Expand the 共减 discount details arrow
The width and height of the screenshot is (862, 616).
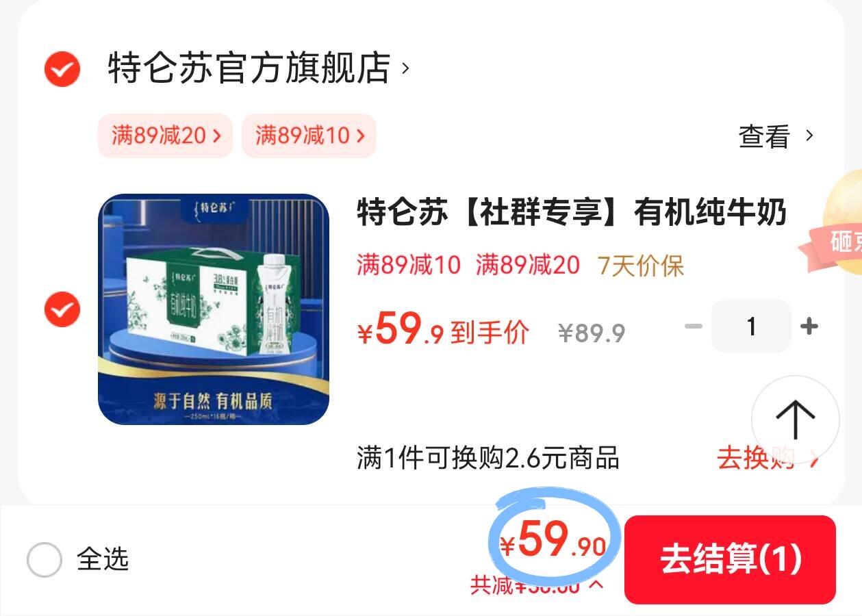point(596,585)
